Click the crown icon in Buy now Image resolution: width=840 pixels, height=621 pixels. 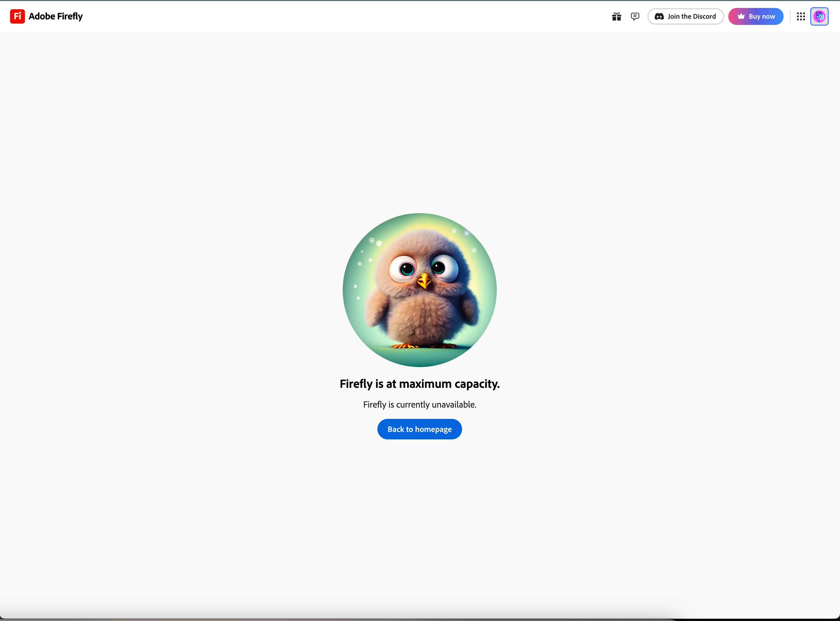(741, 16)
